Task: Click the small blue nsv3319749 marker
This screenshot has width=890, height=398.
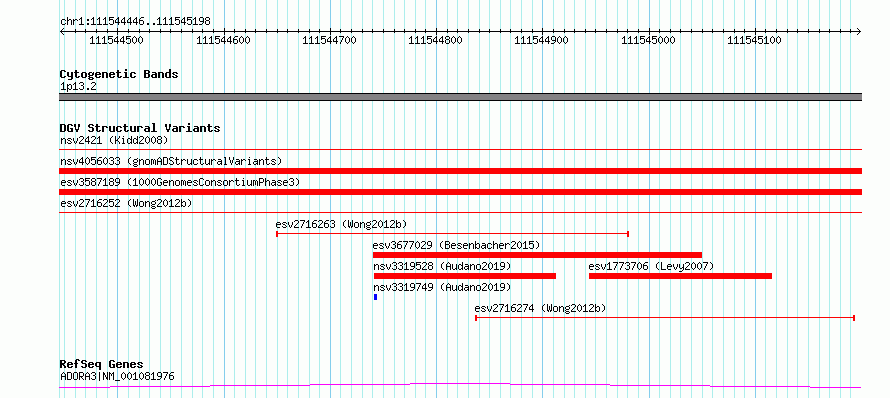Action: (375, 297)
